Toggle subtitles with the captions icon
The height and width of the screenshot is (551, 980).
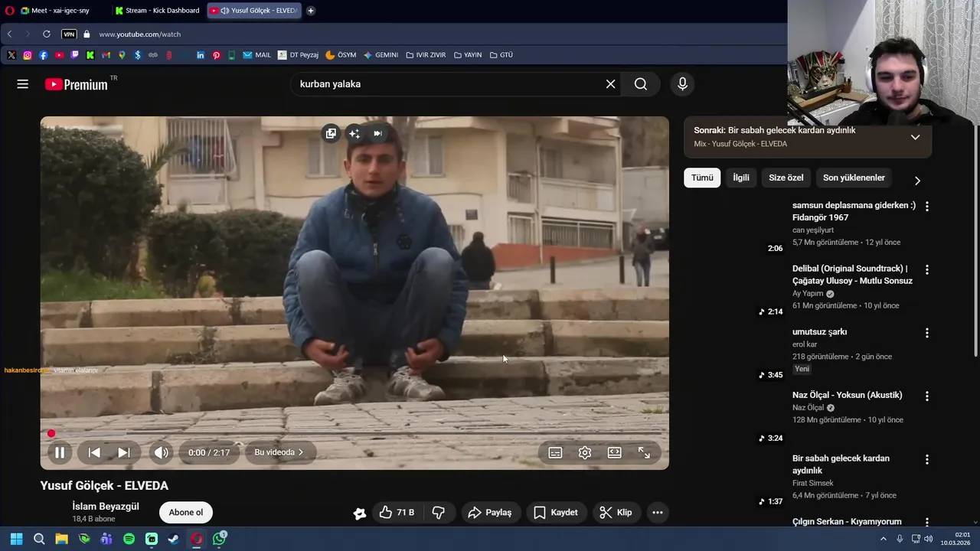(x=555, y=452)
